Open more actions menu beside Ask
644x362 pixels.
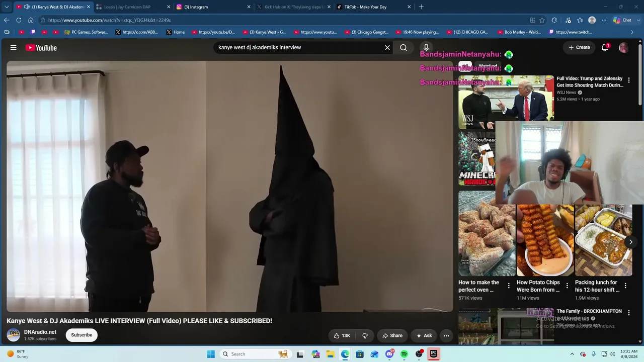pos(446,335)
